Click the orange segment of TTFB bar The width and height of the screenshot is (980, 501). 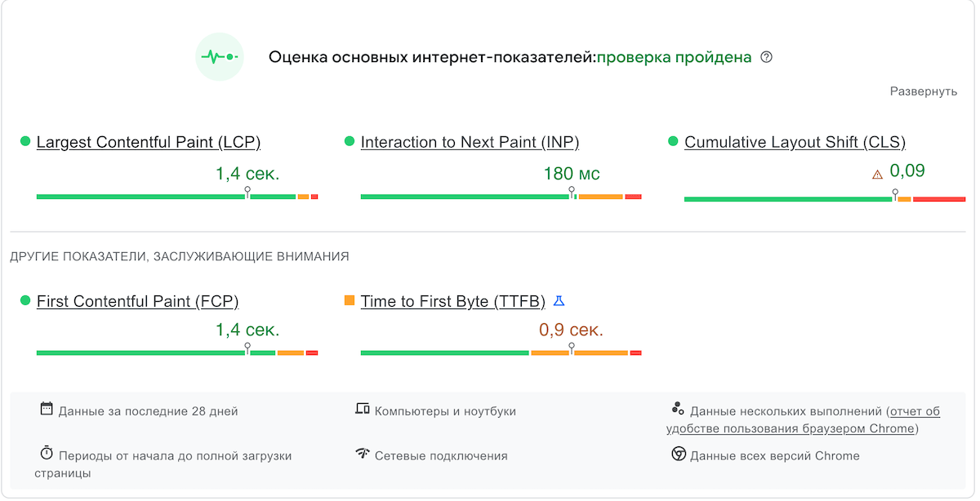(x=580, y=352)
